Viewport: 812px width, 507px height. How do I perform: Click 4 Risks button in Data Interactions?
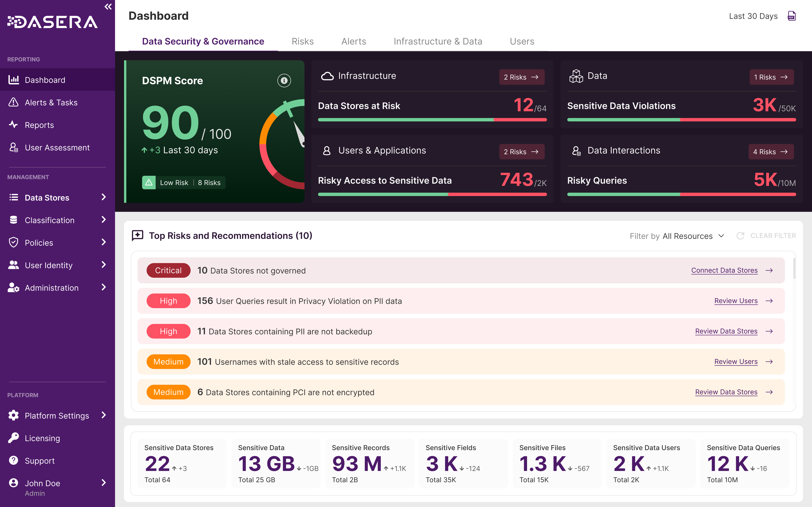[771, 152]
